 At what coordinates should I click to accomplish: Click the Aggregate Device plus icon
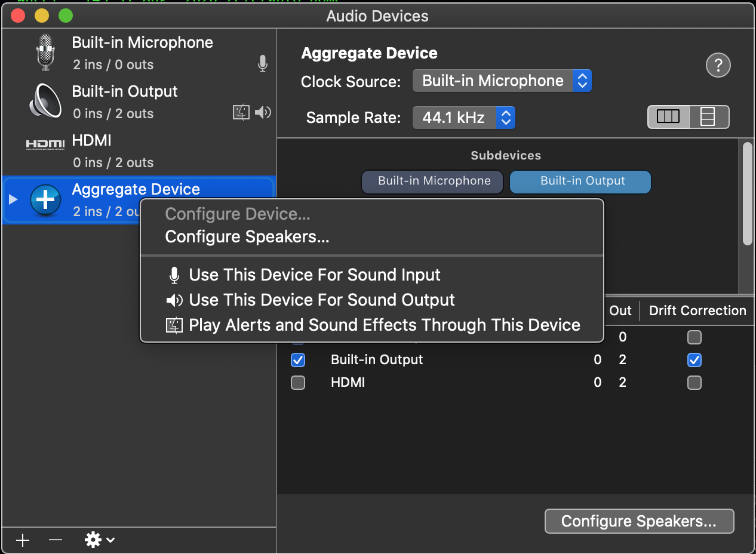click(x=45, y=200)
